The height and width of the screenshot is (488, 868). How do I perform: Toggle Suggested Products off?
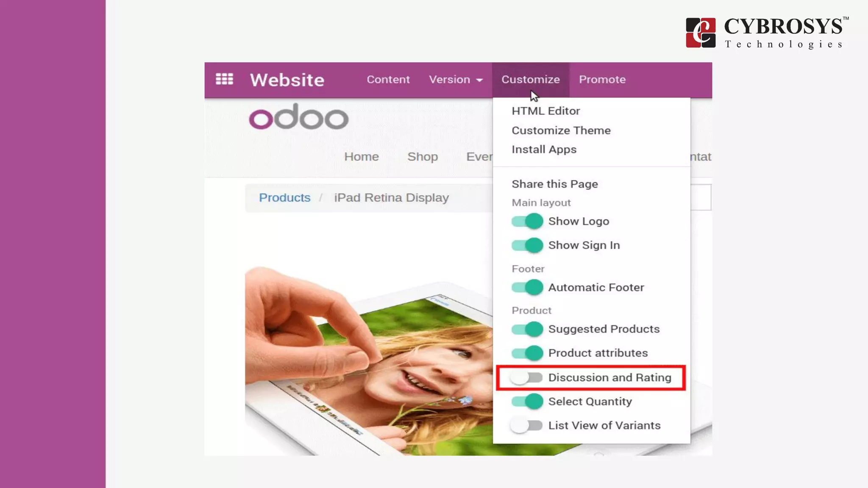click(x=527, y=329)
